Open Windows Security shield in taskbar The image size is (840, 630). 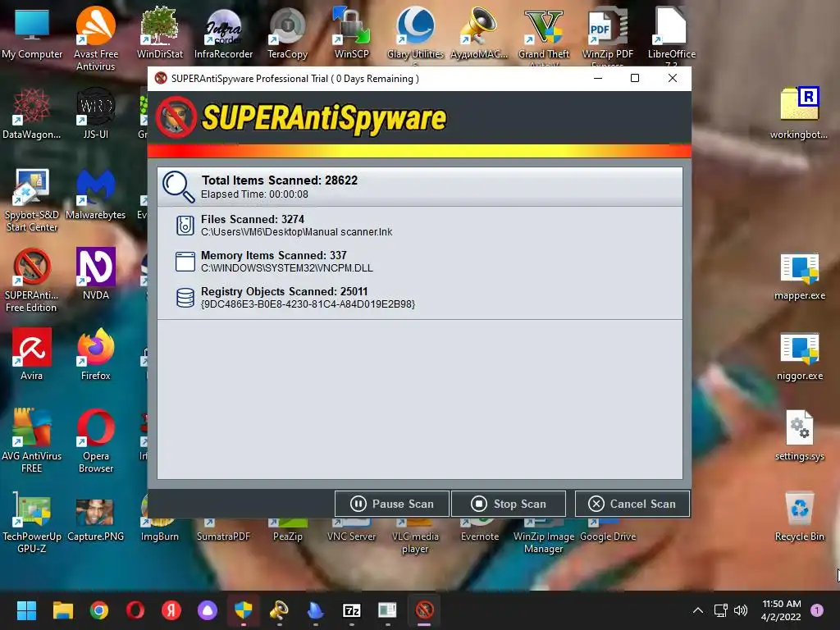coord(243,610)
